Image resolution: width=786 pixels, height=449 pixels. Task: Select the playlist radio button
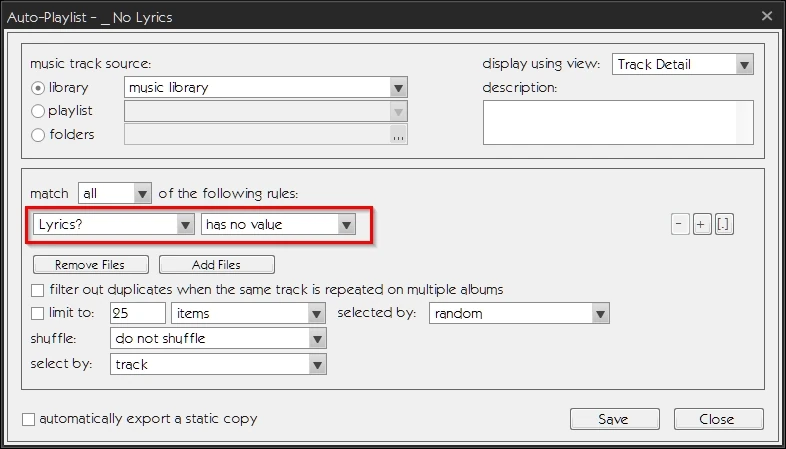pyautogui.click(x=39, y=111)
